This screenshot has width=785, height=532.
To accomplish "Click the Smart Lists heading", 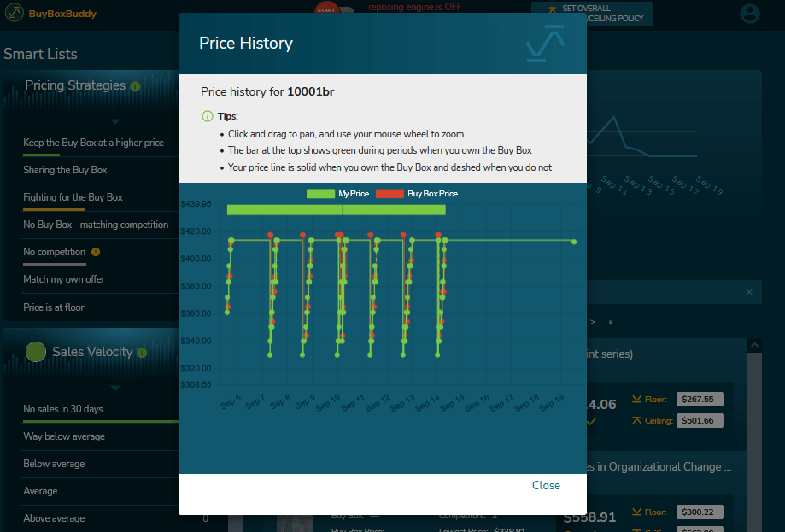I will click(40, 54).
